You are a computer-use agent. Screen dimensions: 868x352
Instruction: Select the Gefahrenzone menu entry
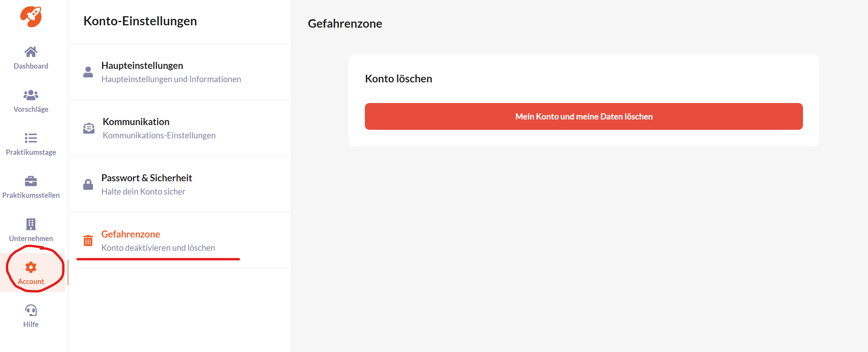179,240
